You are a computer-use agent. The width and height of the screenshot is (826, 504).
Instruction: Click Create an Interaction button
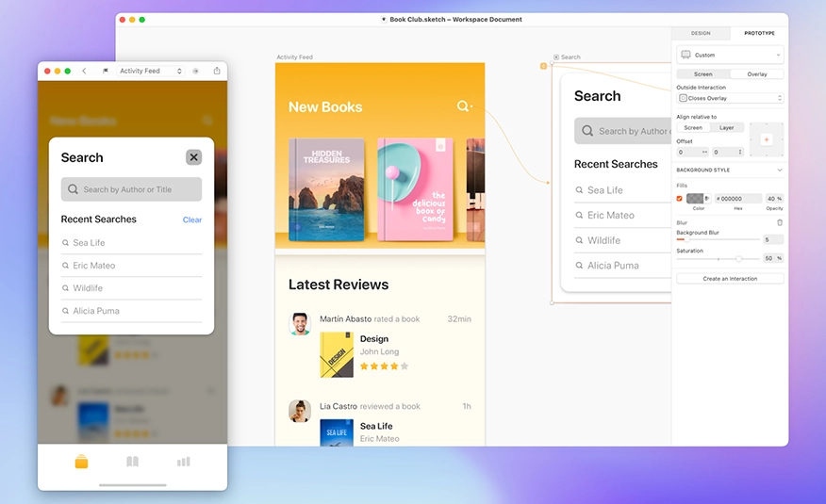pyautogui.click(x=730, y=278)
